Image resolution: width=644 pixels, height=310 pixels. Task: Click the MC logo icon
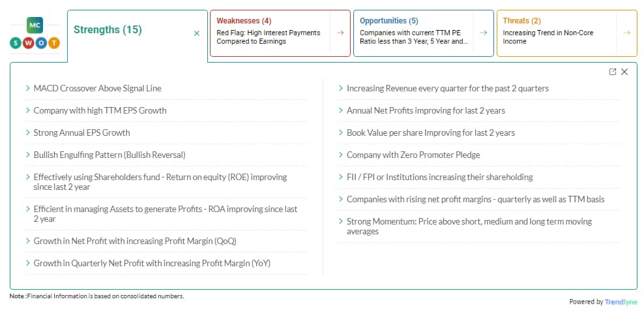pos(35,25)
